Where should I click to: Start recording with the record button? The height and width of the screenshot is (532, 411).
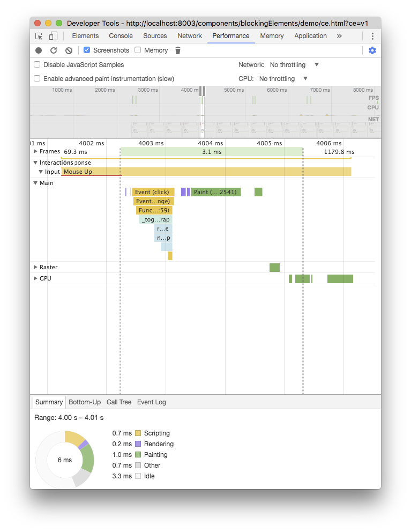39,50
